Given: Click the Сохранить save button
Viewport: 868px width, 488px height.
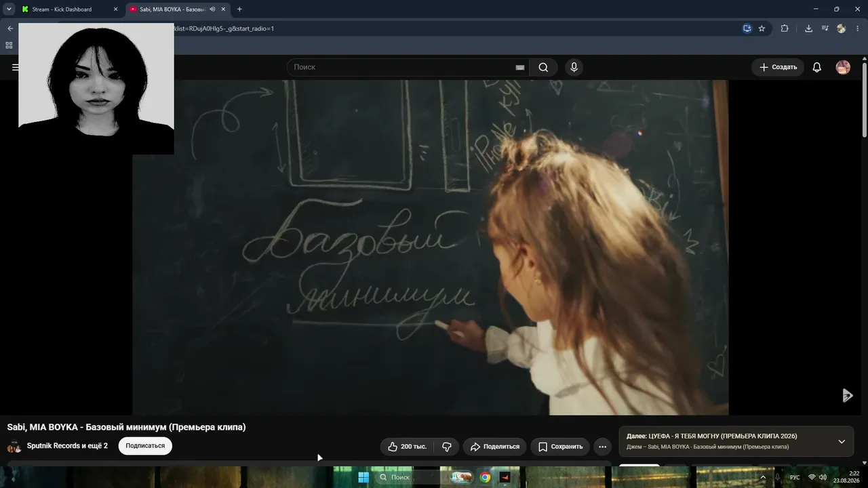Looking at the screenshot, I should point(560,447).
